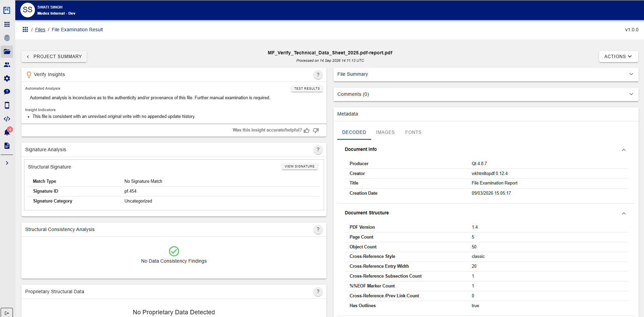Open the Actions dropdown menu
The width and height of the screenshot is (644, 317).
click(618, 56)
